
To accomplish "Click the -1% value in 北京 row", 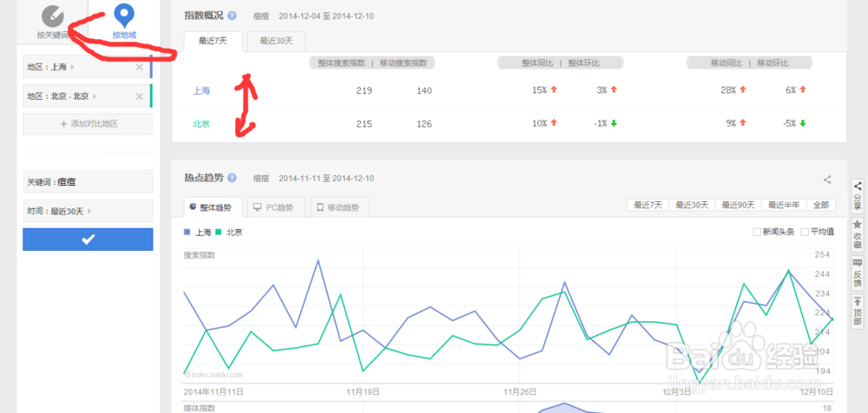I will pos(600,123).
